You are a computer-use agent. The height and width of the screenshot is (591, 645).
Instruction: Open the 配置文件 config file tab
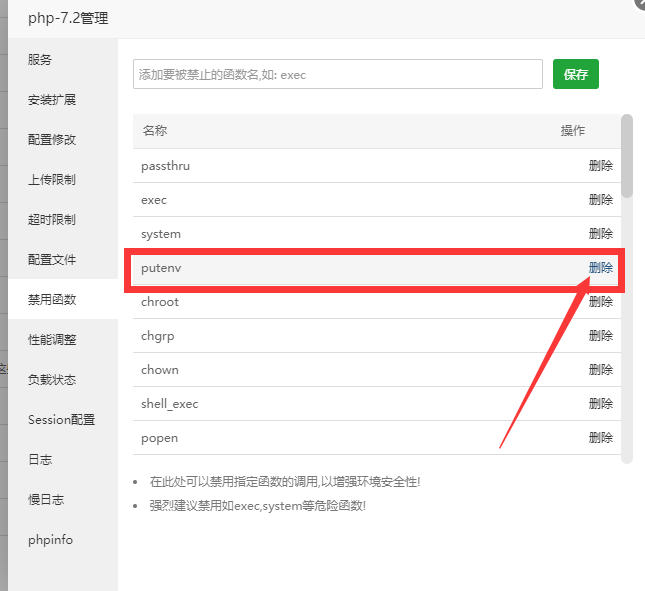pos(52,260)
